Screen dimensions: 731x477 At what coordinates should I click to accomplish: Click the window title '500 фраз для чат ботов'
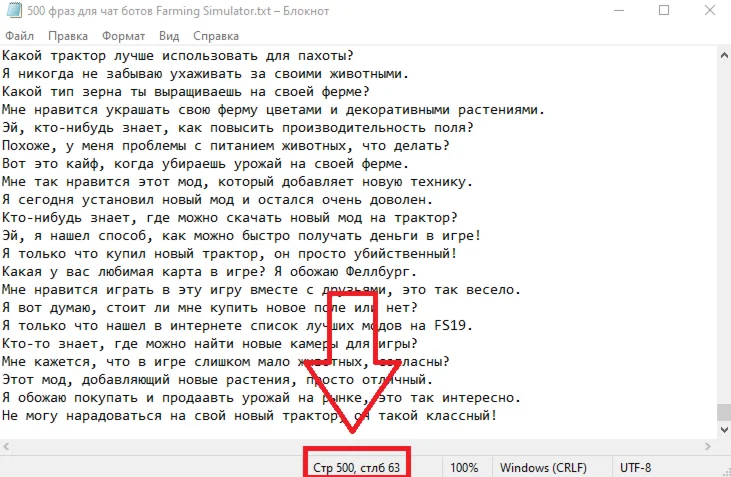pyautogui.click(x=90, y=11)
